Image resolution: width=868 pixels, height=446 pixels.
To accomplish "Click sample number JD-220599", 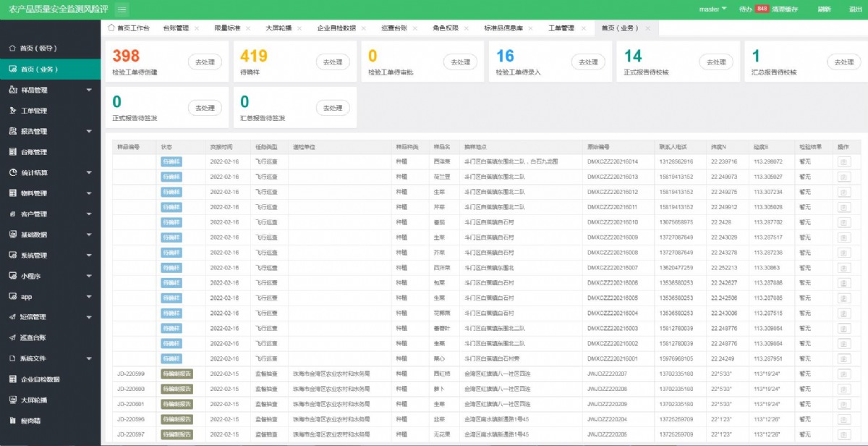I will pyautogui.click(x=131, y=374).
